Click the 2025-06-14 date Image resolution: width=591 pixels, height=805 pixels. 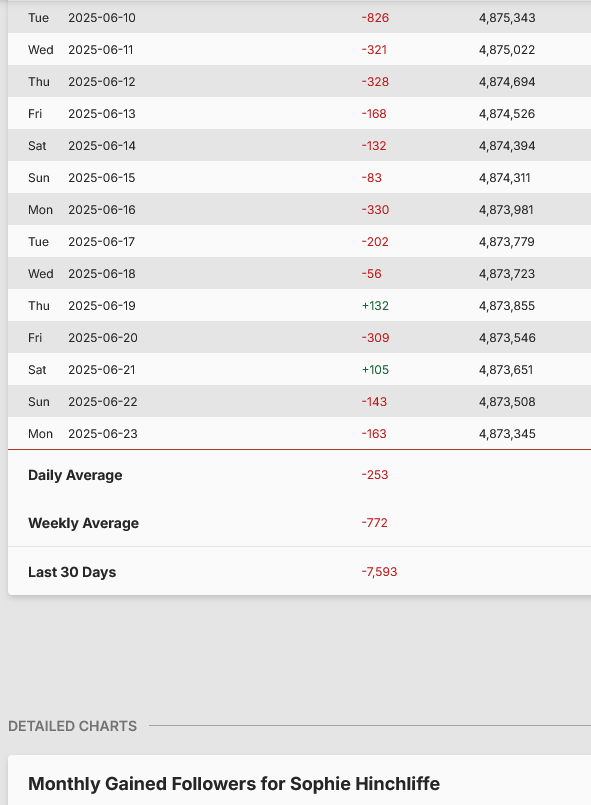pos(102,146)
